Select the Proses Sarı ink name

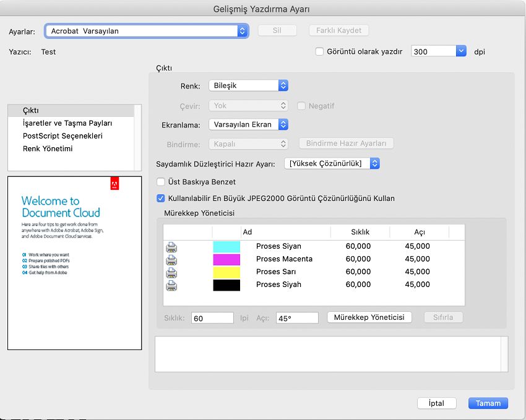276,272
